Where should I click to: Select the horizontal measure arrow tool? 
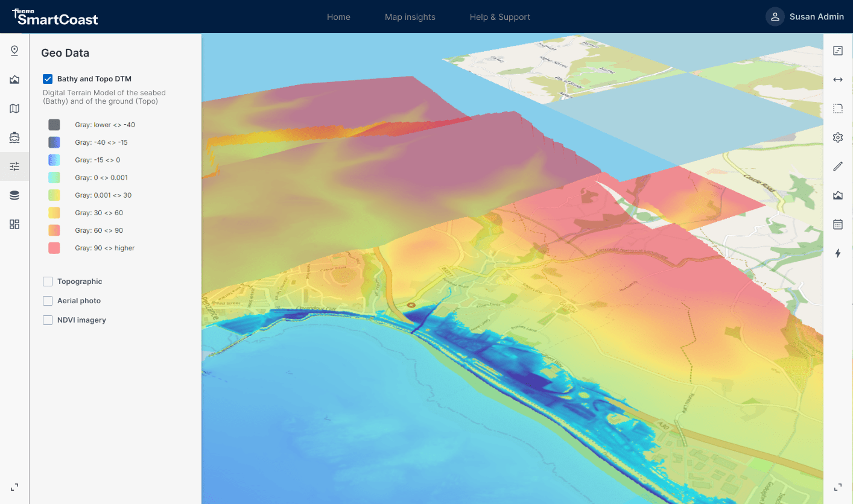(838, 80)
